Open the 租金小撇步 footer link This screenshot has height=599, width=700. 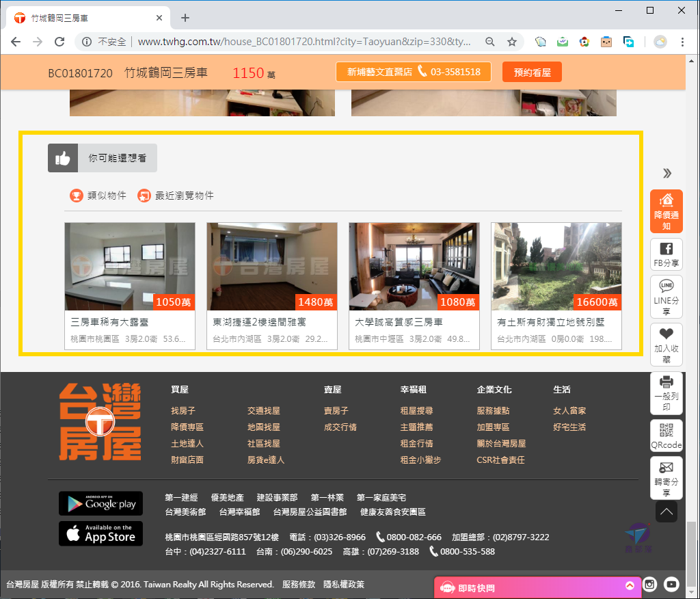pos(420,460)
